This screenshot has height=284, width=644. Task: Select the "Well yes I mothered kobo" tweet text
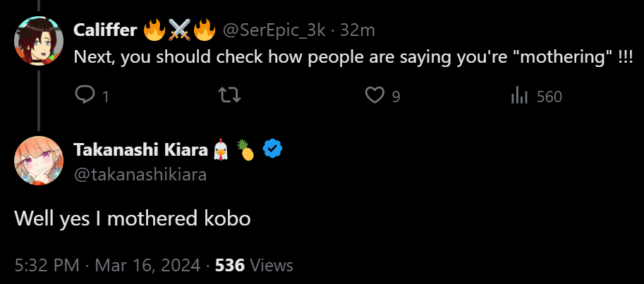coord(133,219)
